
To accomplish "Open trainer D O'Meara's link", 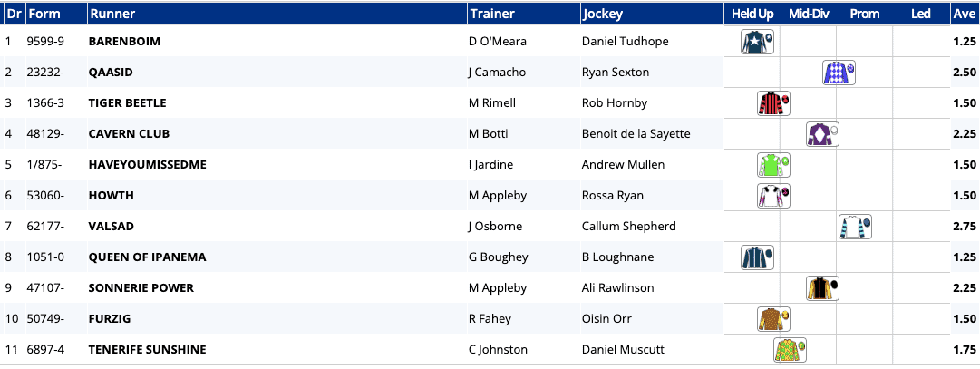I will pyautogui.click(x=497, y=42).
